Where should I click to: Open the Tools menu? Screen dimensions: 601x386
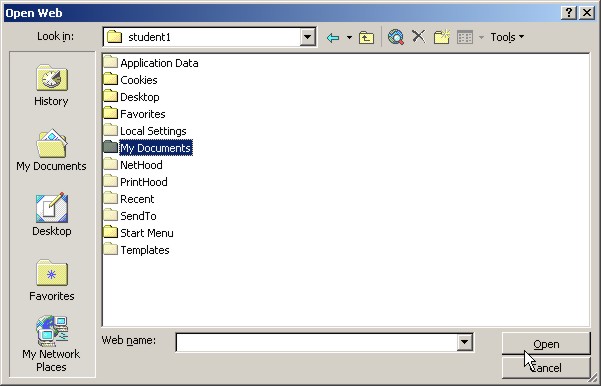pos(507,37)
